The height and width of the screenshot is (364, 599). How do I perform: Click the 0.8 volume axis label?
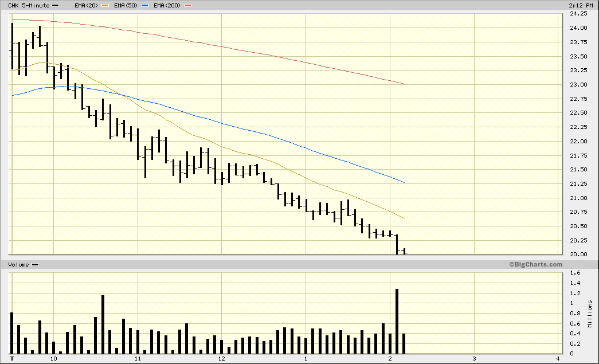click(x=575, y=313)
